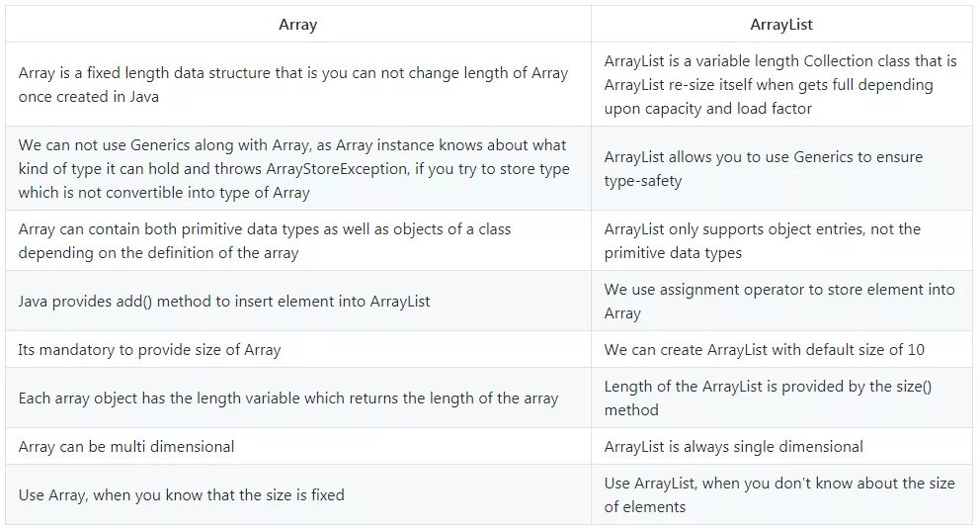The image size is (980, 529).
Task: Click the size() method cell
Action: point(781,397)
